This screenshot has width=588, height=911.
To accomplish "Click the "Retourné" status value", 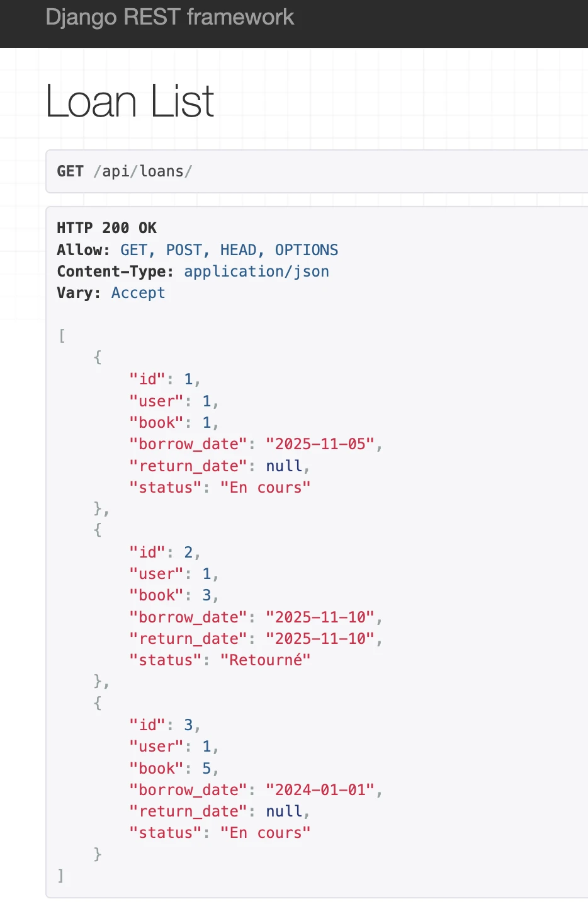I will click(x=265, y=660).
